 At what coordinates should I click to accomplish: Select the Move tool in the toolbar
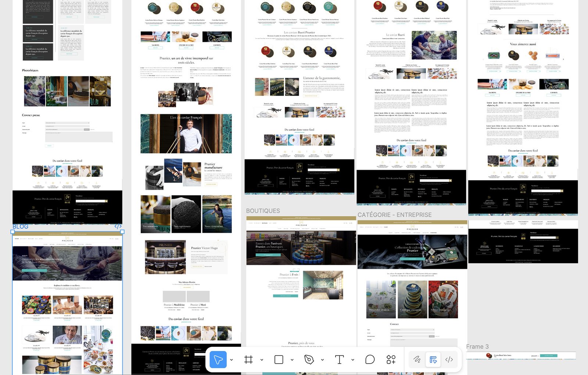[x=218, y=360]
